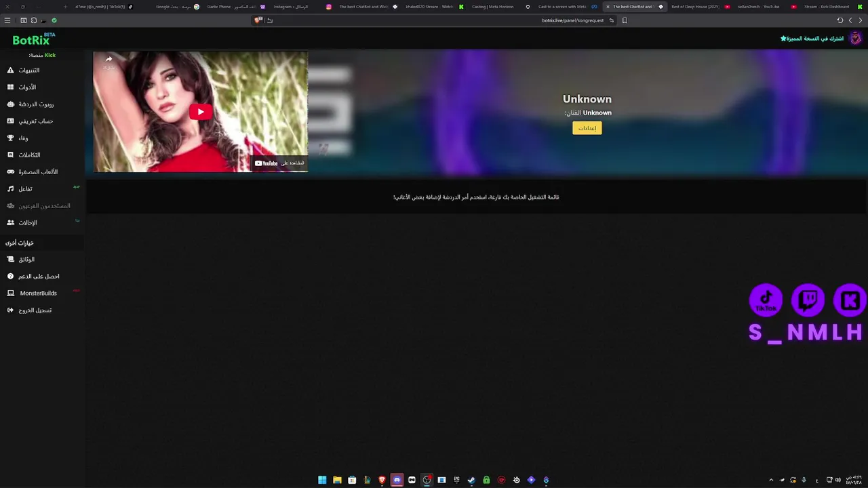Open احصل على الدعم support link
Screen dimensions: 868x488
[x=42, y=277]
